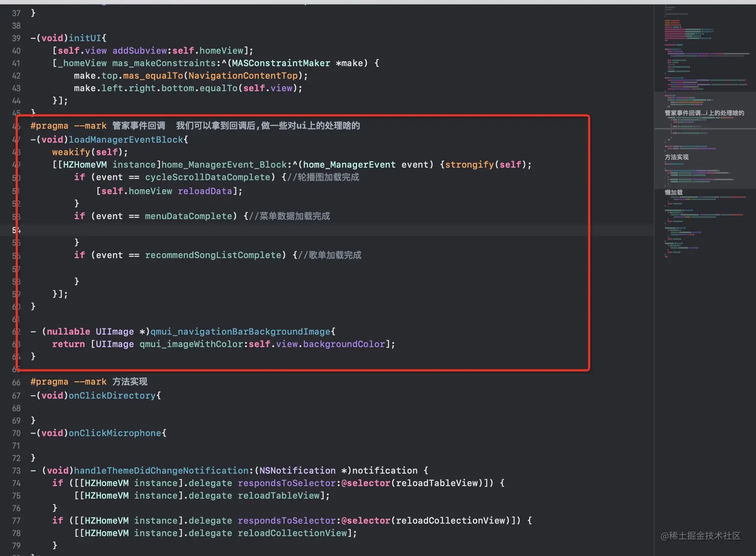Image resolution: width=756 pixels, height=556 pixels.
Task: Click cycleScrollDataComplete constant
Action: pos(207,177)
